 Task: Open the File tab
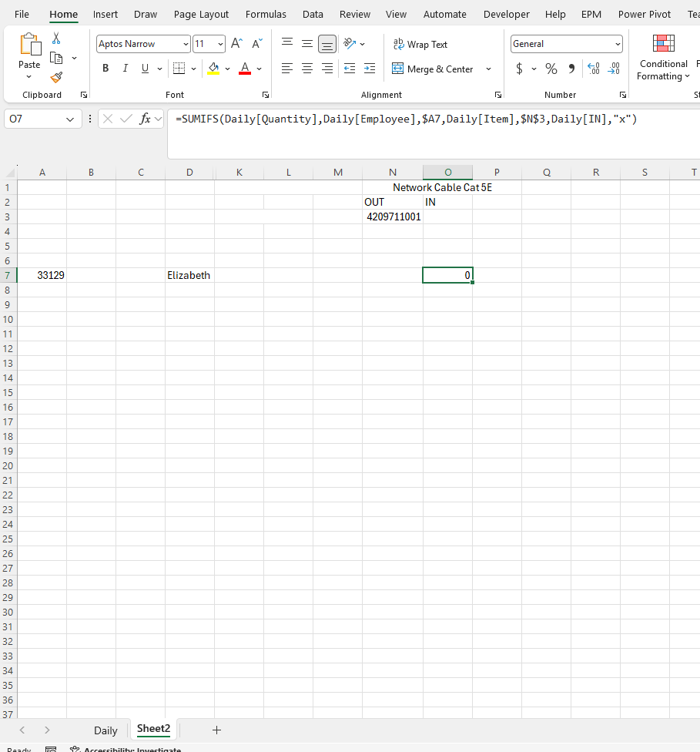(x=22, y=15)
